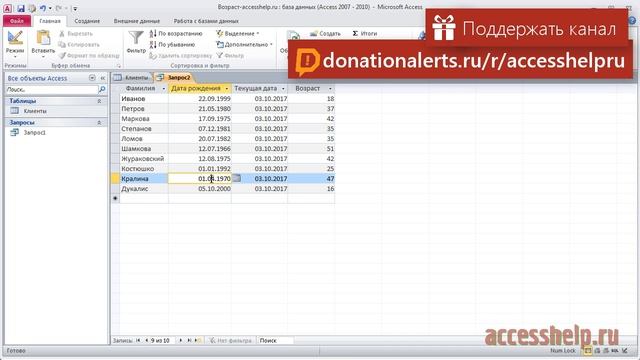Click the Создать record button
This screenshot has width=640, height=360.
tap(325, 33)
